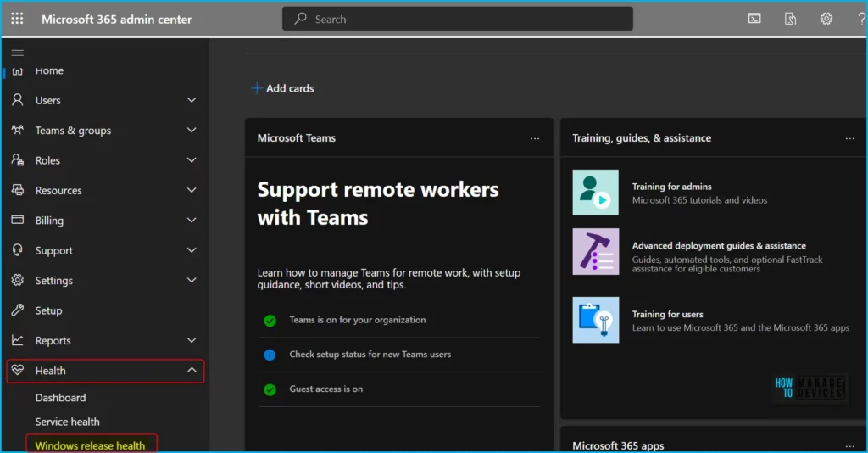868x453 pixels.
Task: Click the Billing card icon
Action: [x=18, y=220]
